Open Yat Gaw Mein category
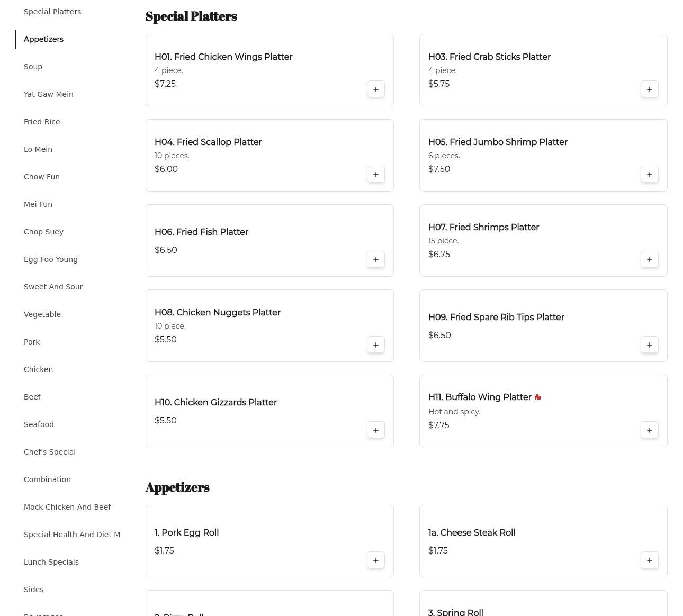 [49, 94]
